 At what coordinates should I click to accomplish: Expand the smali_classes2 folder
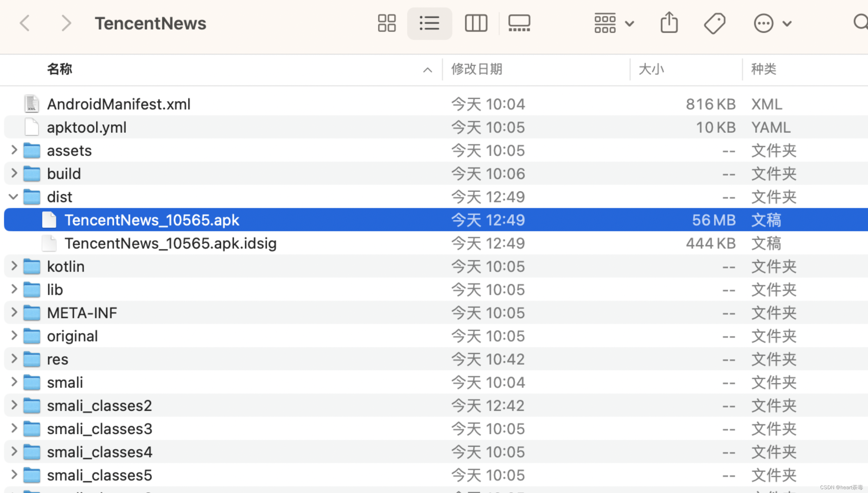coord(14,405)
